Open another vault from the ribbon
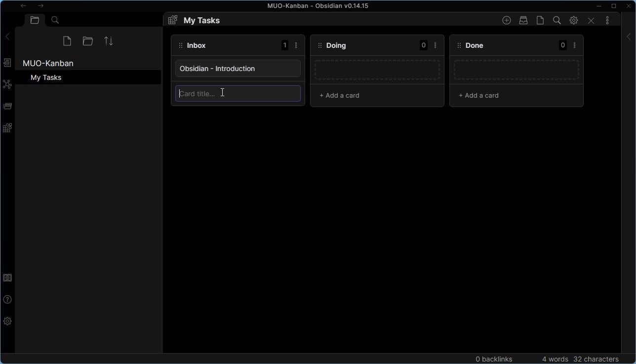 point(7,278)
